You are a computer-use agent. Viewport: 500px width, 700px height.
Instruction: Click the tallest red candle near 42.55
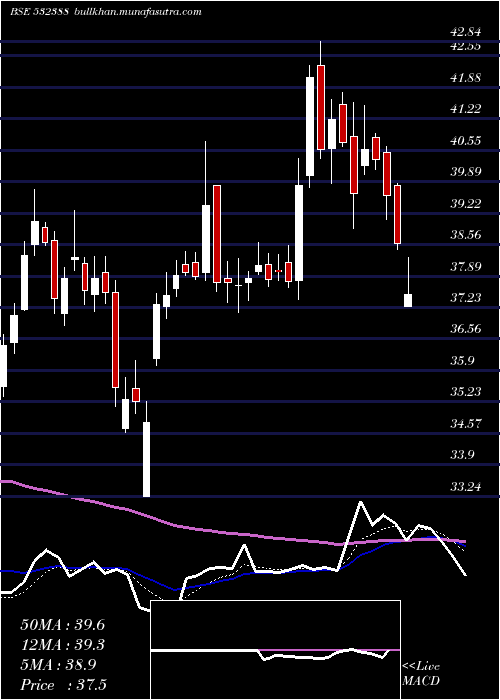(321, 107)
